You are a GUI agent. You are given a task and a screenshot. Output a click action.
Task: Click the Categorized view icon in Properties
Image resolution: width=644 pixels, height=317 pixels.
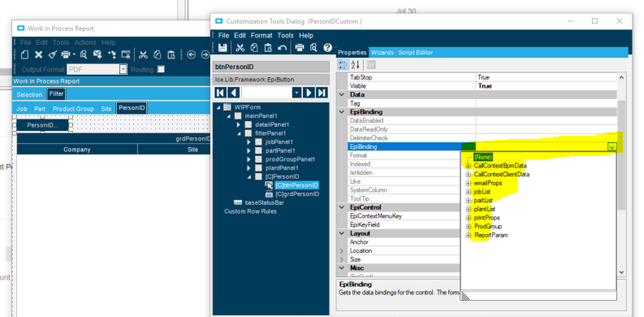(x=343, y=64)
